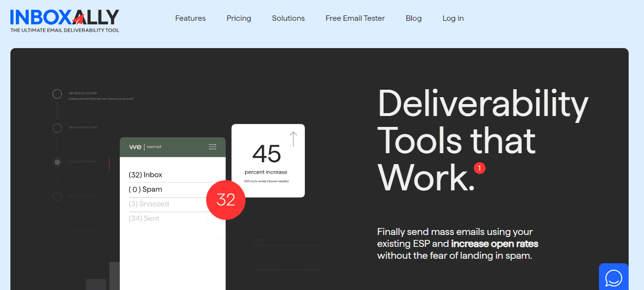Click the chat support bubble icon
644x290 pixels.
(x=613, y=277)
